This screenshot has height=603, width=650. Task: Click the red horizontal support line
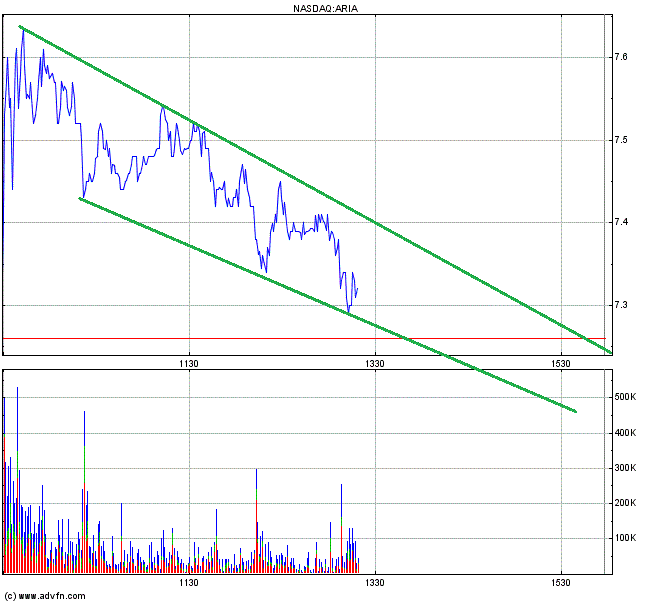(x=200, y=338)
